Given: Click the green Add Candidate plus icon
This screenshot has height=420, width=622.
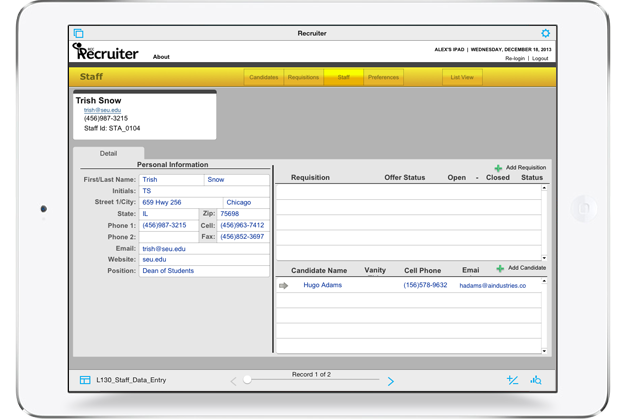Looking at the screenshot, I should pos(500,268).
